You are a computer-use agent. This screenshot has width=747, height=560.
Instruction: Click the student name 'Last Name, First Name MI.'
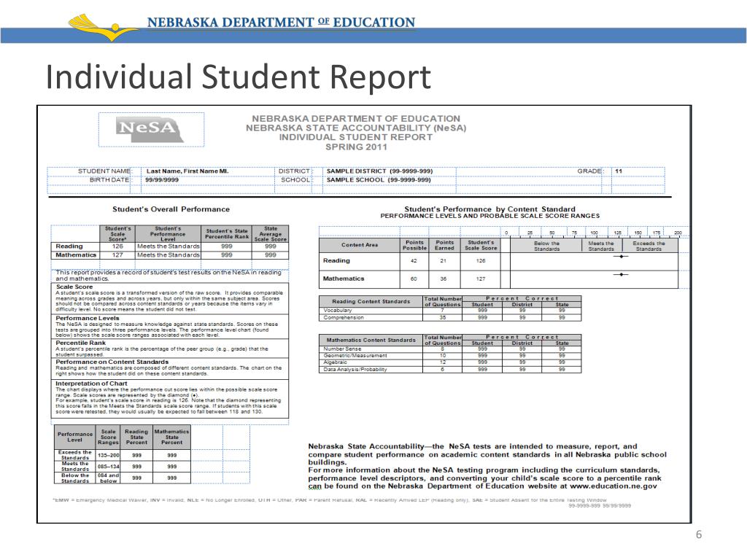(x=187, y=171)
